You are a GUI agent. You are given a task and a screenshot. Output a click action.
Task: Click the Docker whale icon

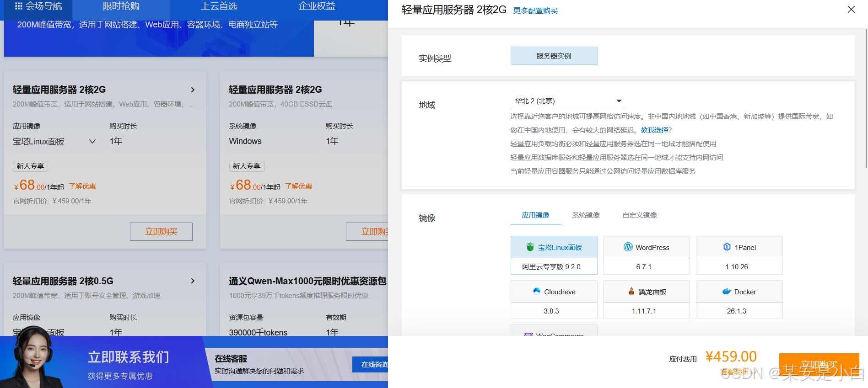coord(727,292)
